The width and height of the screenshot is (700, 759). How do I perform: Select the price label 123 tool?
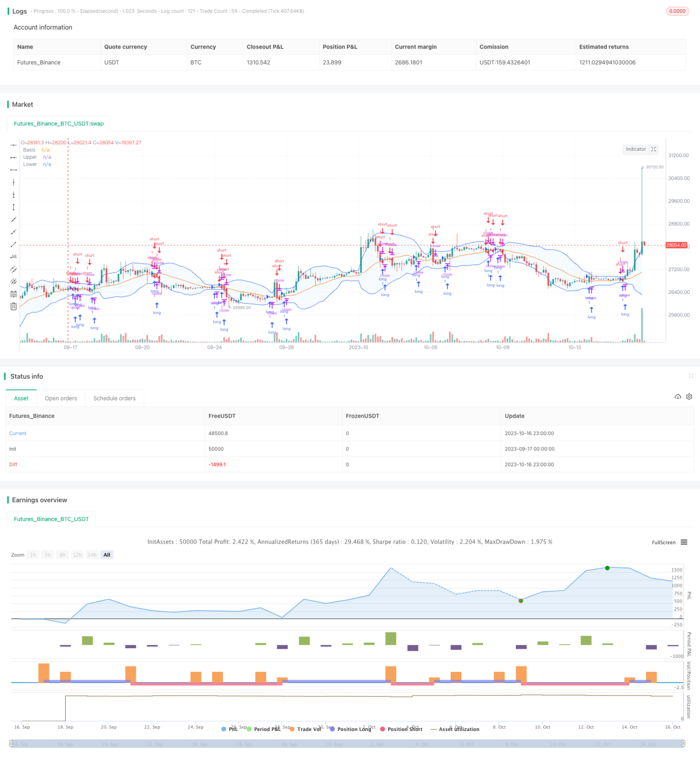click(x=13, y=257)
